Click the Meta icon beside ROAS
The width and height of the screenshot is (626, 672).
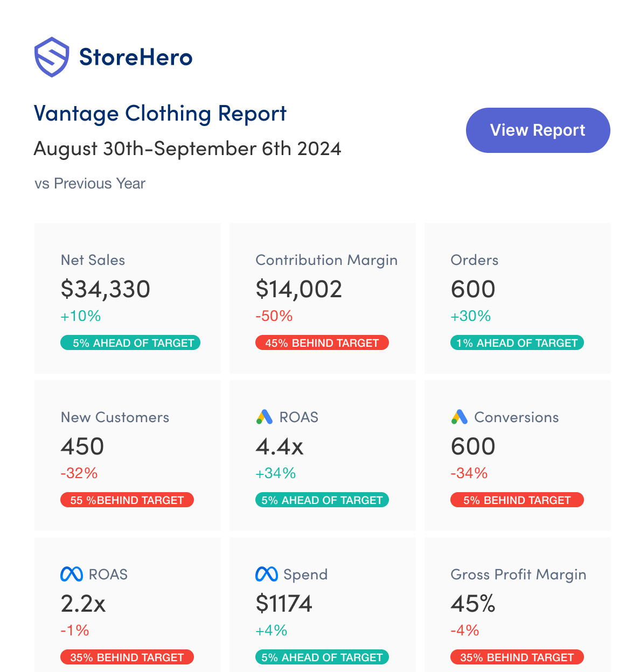(x=72, y=574)
